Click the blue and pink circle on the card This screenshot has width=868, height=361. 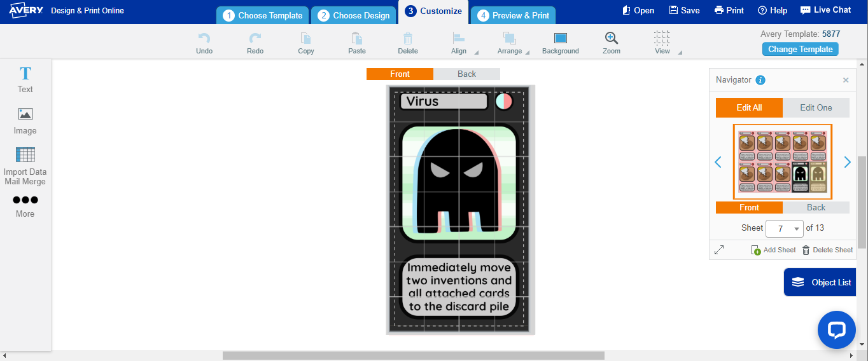[504, 102]
